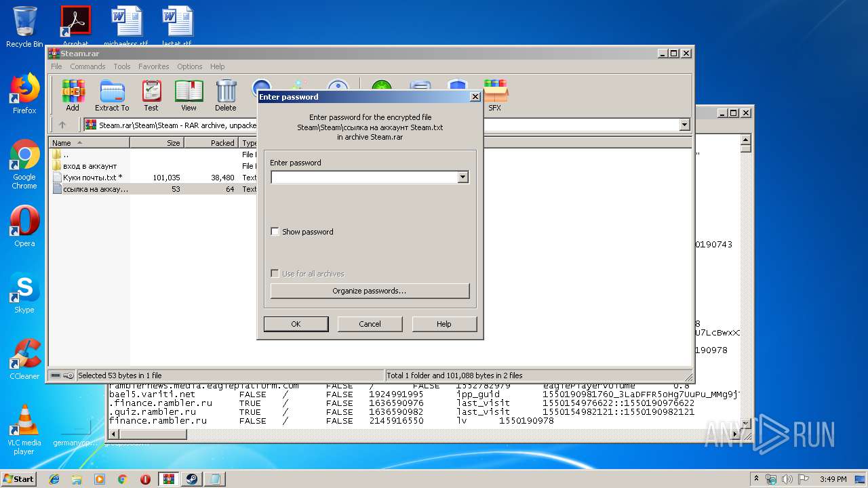Select the 'Куки почты.txt *' file row
Image resolution: width=868 pixels, height=488 pixels.
(92, 178)
